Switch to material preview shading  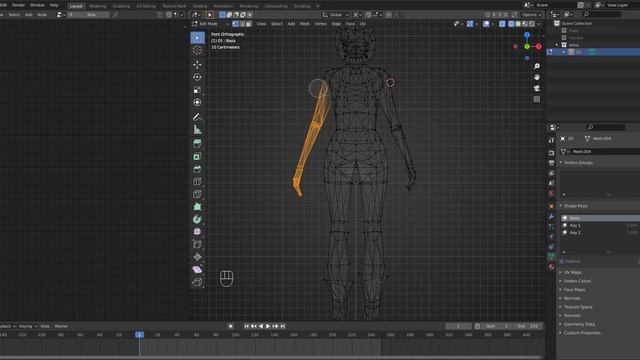point(525,24)
